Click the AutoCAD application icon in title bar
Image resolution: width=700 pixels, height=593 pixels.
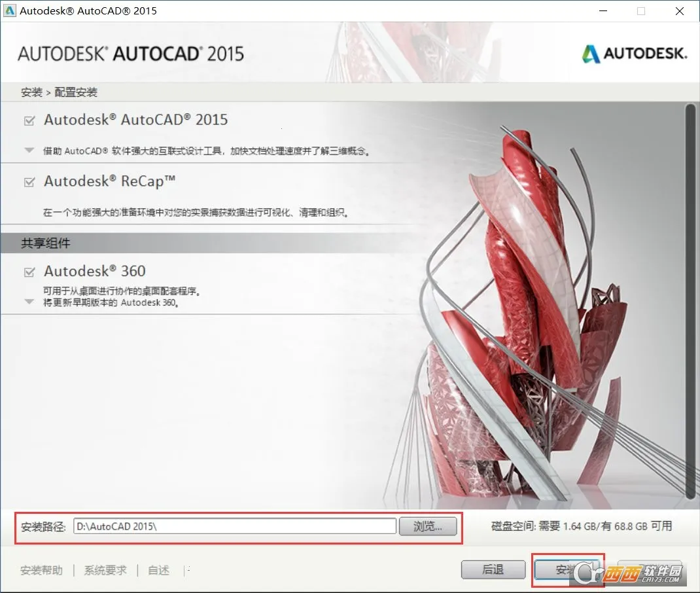tap(10, 10)
